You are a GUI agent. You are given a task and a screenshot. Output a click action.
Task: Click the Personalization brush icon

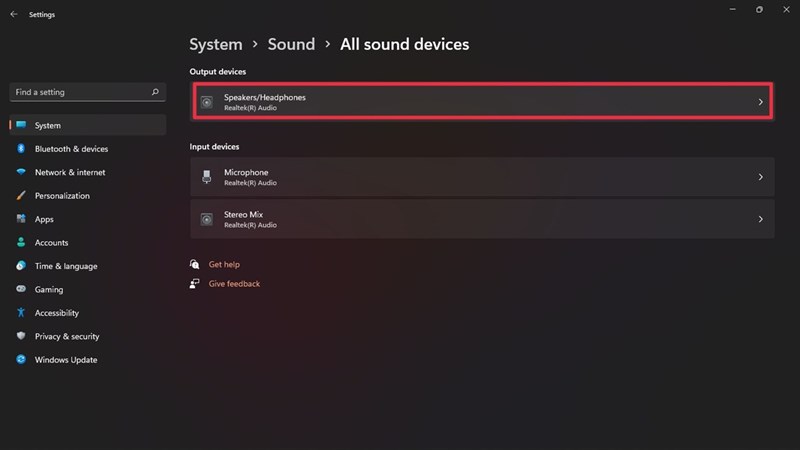click(x=20, y=196)
